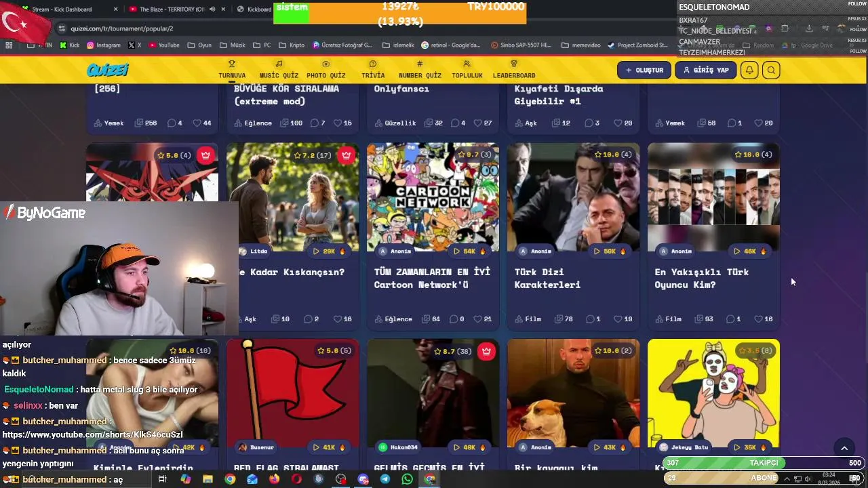Click the Güzellik category tag
Image resolution: width=868 pixels, height=488 pixels.
coord(395,123)
